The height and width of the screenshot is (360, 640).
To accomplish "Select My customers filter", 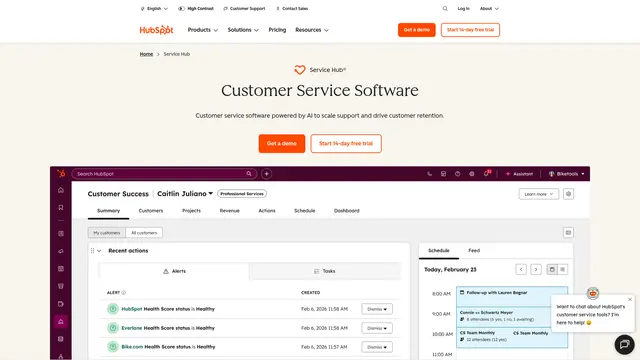I will tap(107, 233).
